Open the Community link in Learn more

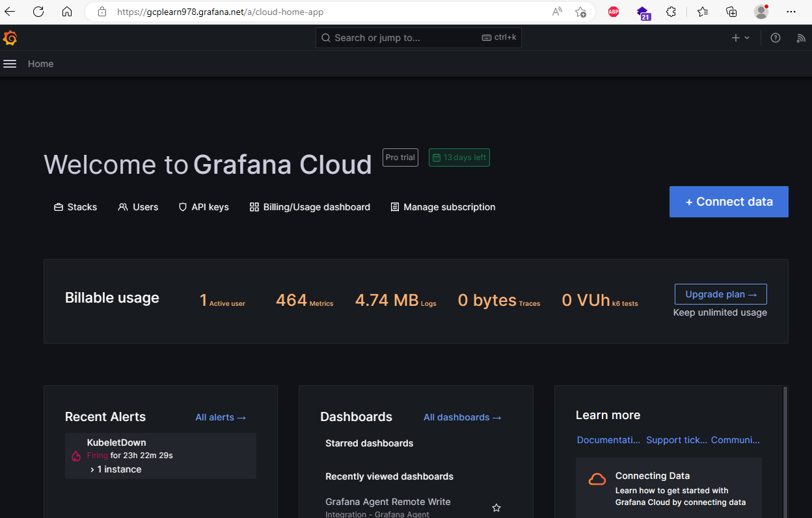click(735, 440)
